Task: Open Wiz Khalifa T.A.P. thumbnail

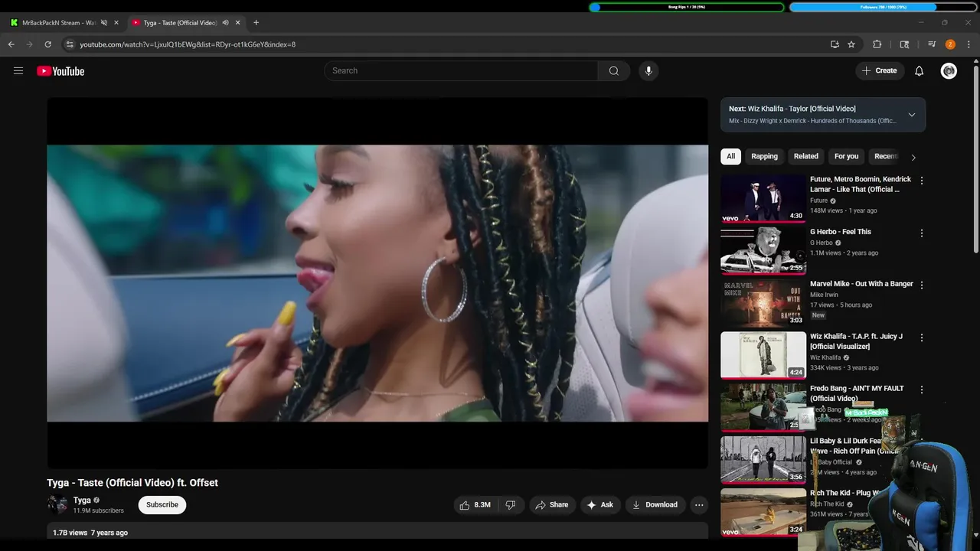Action: [763, 355]
